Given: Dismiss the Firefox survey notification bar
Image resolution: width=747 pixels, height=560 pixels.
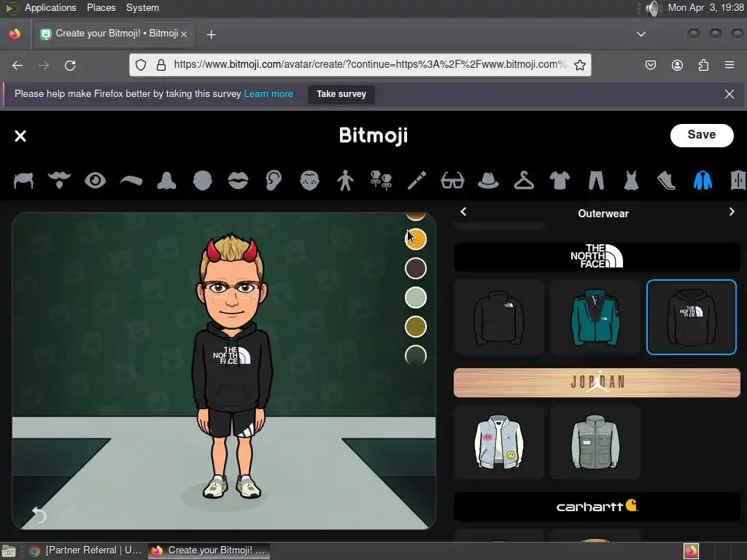Looking at the screenshot, I should tap(729, 94).
